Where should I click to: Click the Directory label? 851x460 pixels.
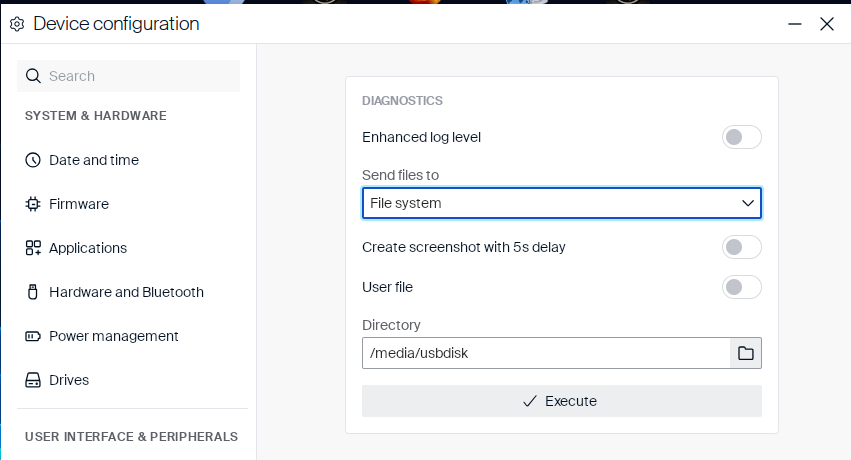[391, 325]
